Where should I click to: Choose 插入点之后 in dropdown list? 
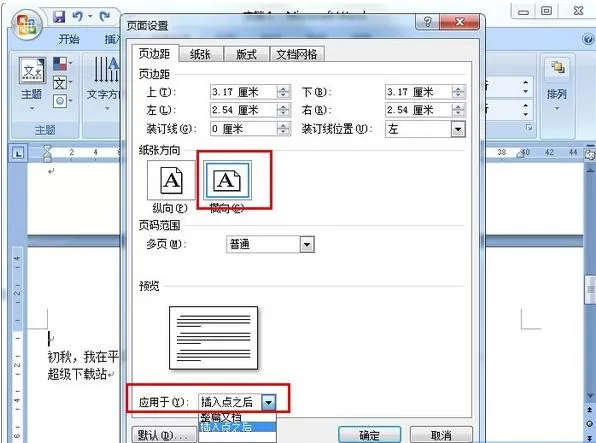click(x=237, y=427)
